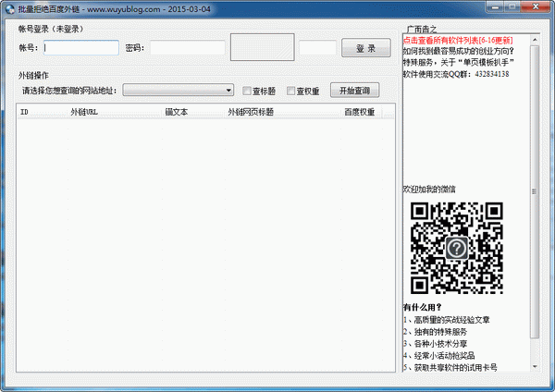555x392 pixels.
Task: Click the ad panel vertical scrollbar thumb
Action: pyautogui.click(x=535, y=191)
